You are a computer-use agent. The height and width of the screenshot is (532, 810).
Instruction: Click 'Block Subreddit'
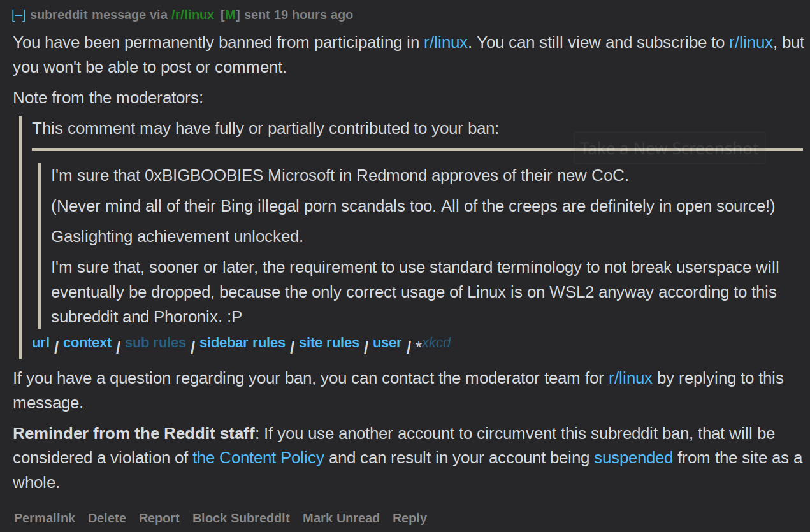pos(241,519)
